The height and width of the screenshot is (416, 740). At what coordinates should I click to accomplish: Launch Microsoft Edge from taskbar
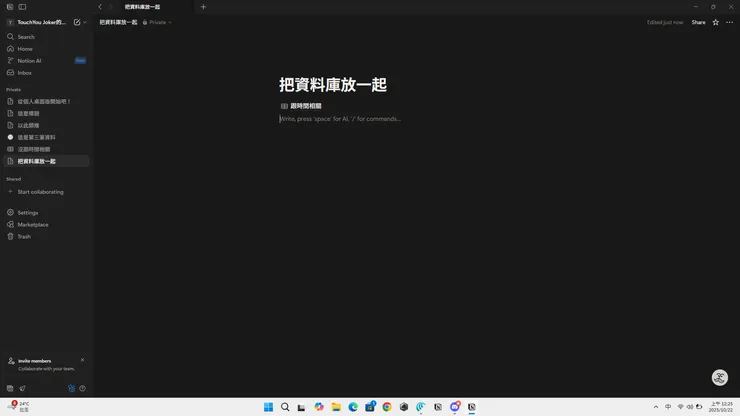(353, 407)
